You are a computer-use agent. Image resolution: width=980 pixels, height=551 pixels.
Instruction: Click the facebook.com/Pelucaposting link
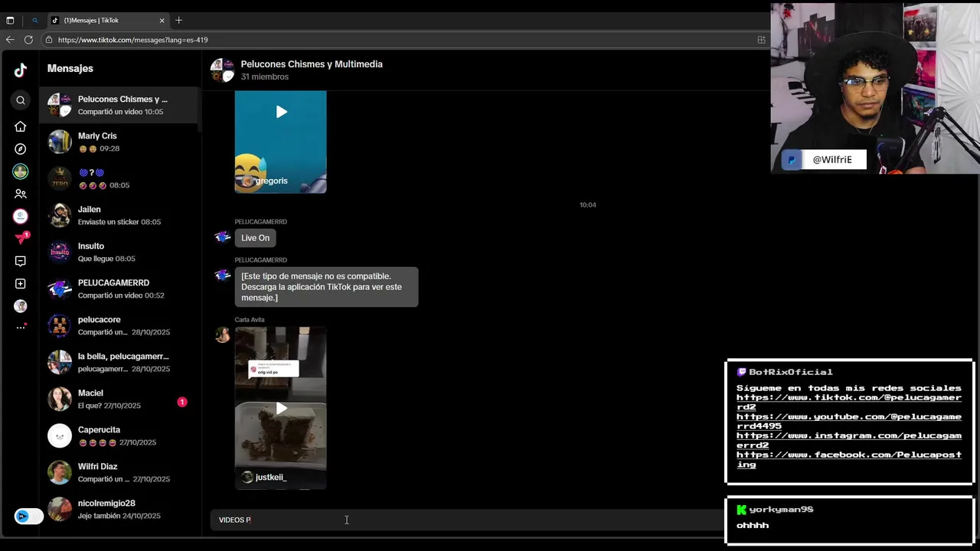[849, 460]
